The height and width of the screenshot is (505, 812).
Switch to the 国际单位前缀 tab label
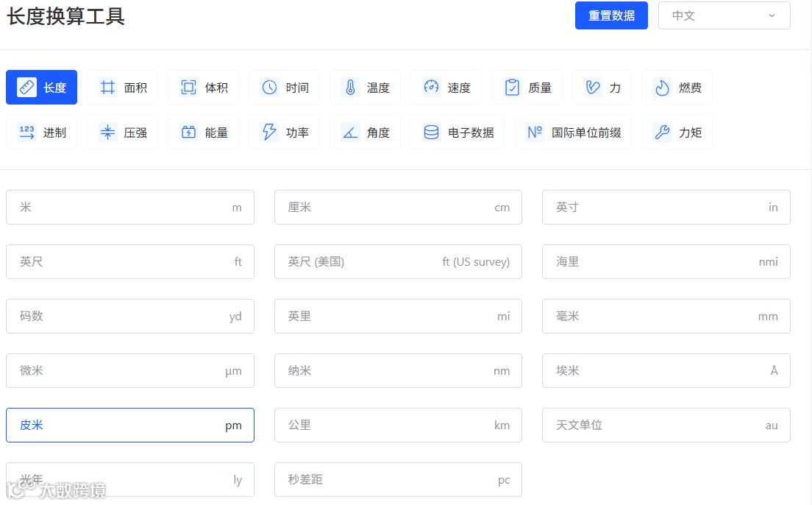[x=586, y=133]
